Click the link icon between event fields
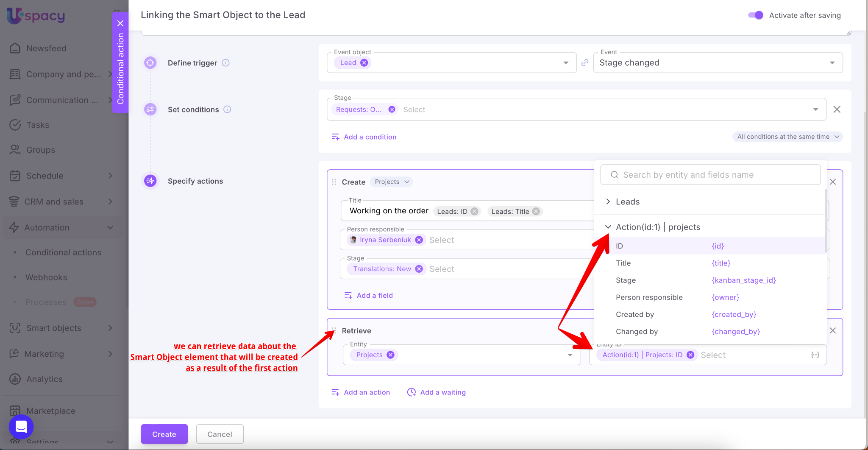 [585, 63]
